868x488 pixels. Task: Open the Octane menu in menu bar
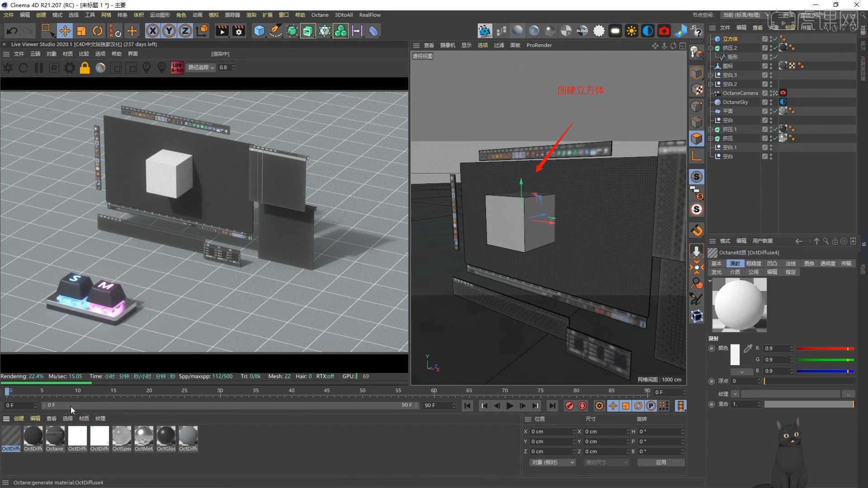tap(320, 15)
